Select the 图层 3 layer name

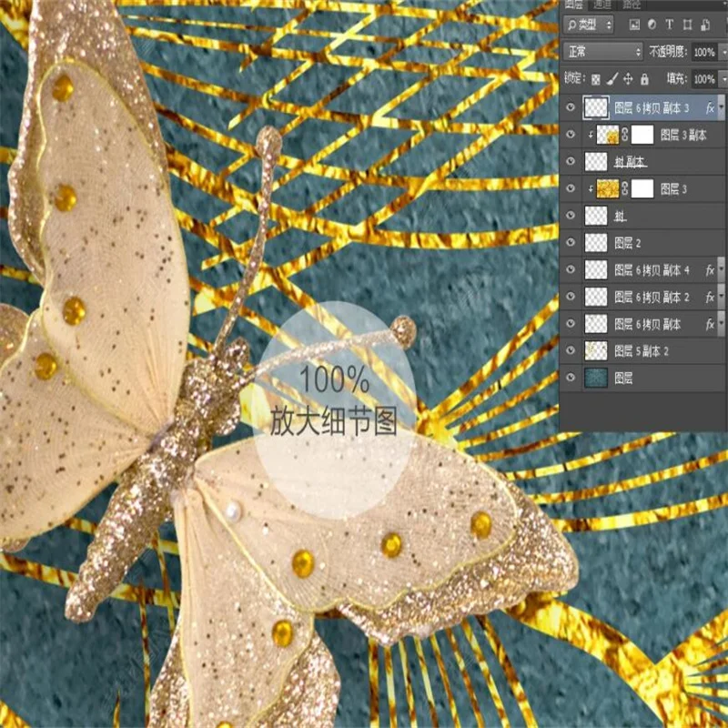tap(673, 189)
